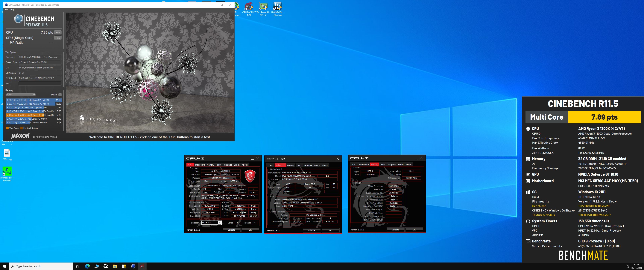Click OK in the Mainboard CPU-Z window
The width and height of the screenshot is (644, 270).
click(330, 230)
